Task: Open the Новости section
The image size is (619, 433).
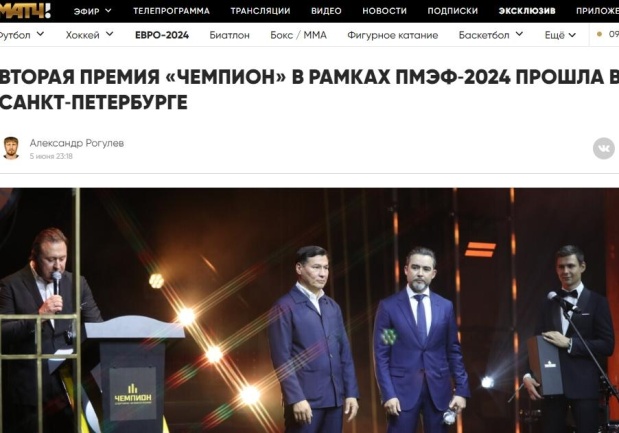Action: pyautogui.click(x=385, y=11)
